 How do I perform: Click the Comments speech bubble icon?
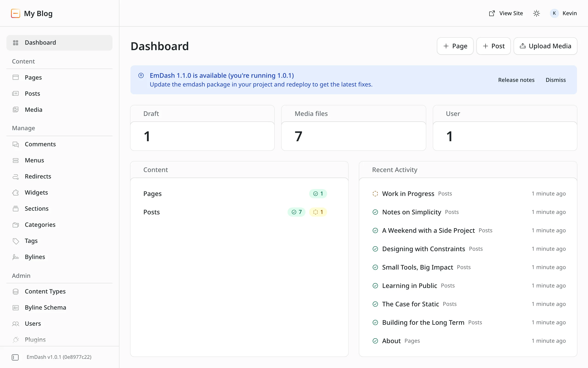point(16,144)
